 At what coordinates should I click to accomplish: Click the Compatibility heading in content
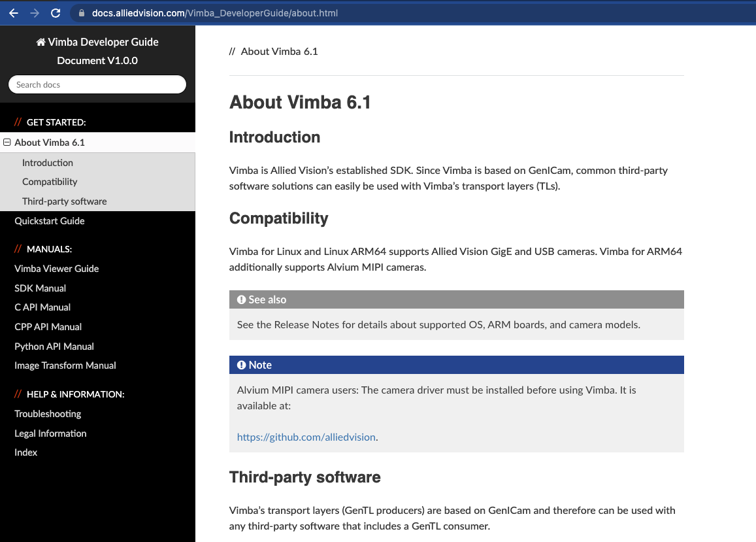278,218
